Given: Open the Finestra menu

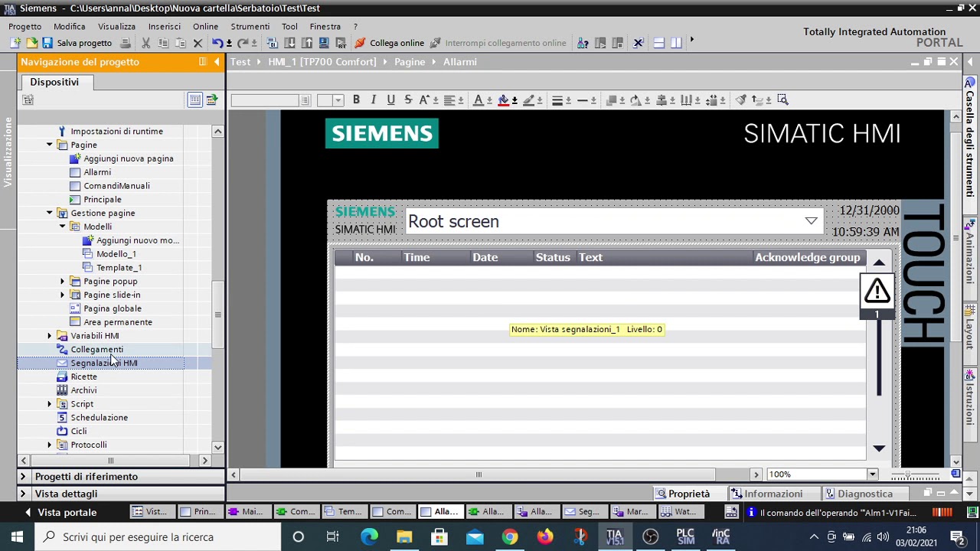Looking at the screenshot, I should (x=325, y=26).
